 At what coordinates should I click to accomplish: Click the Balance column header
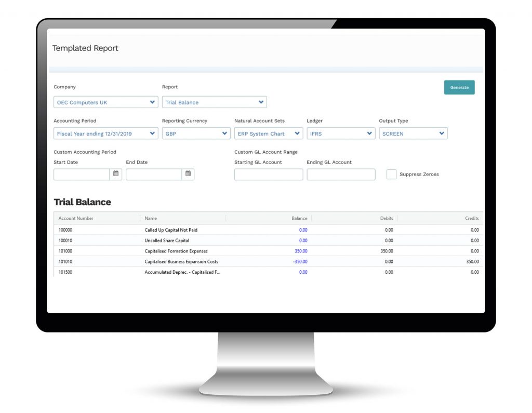(299, 218)
